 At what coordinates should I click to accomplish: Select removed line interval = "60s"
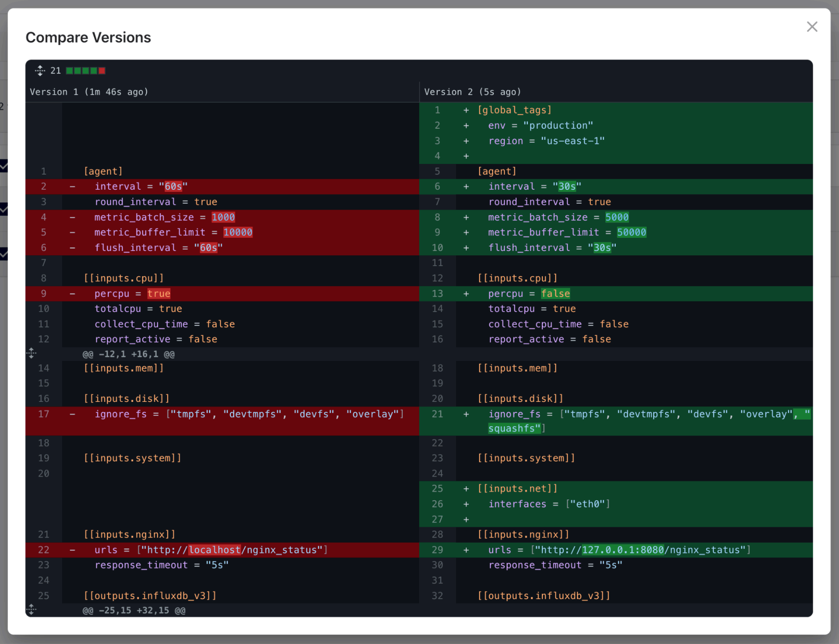tap(222, 187)
